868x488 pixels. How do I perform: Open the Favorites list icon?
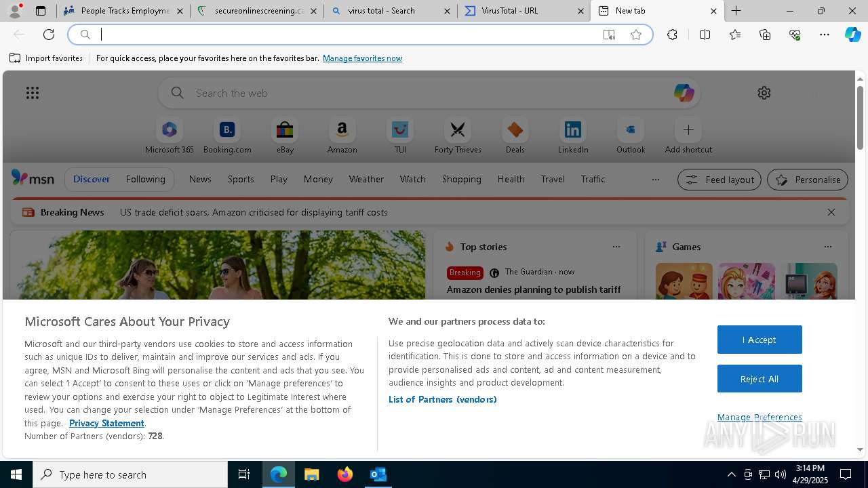[x=735, y=35]
